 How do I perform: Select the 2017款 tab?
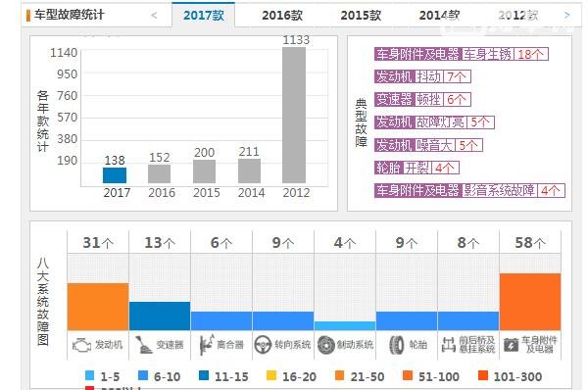pos(204,15)
